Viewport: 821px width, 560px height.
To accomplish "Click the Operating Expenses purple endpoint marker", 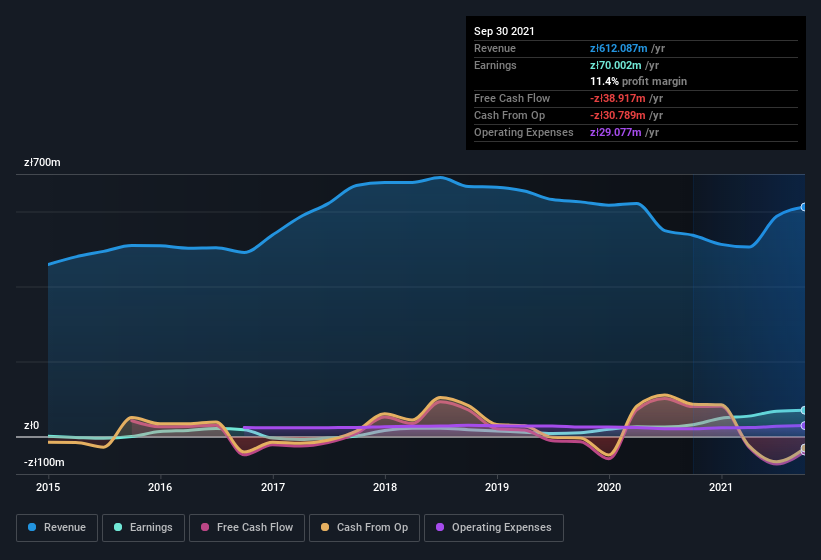I will pyautogui.click(x=804, y=426).
